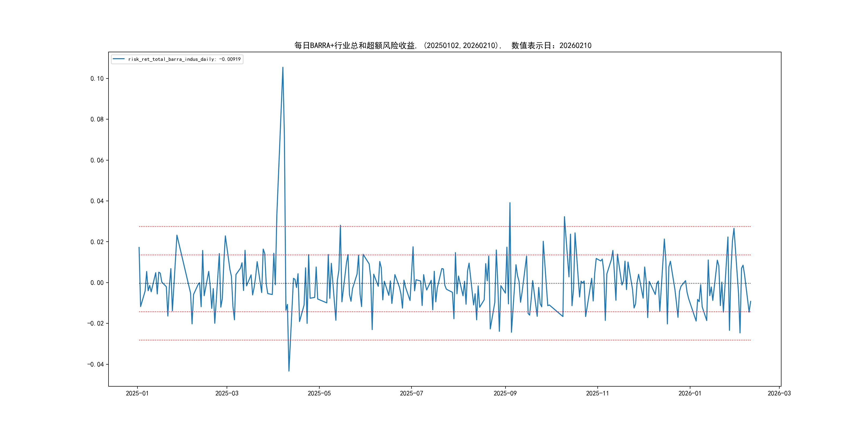Click the 0.06 y-axis tick label
Screen dimensions: 868x434
[x=97, y=160]
